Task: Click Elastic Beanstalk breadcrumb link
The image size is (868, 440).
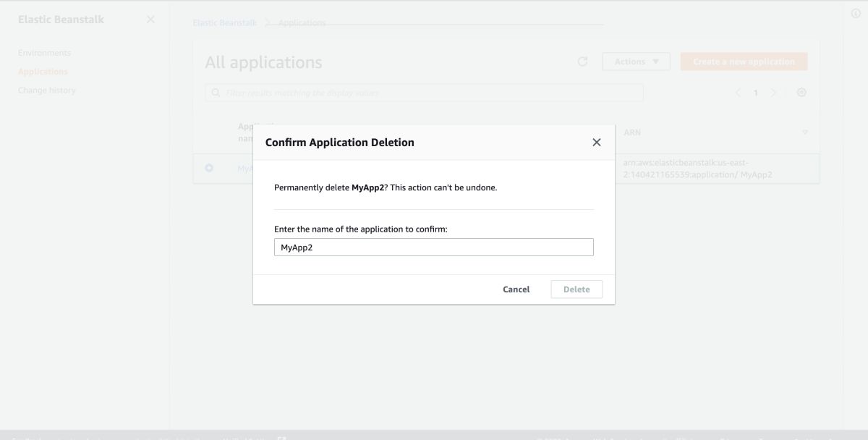Action: [x=225, y=23]
